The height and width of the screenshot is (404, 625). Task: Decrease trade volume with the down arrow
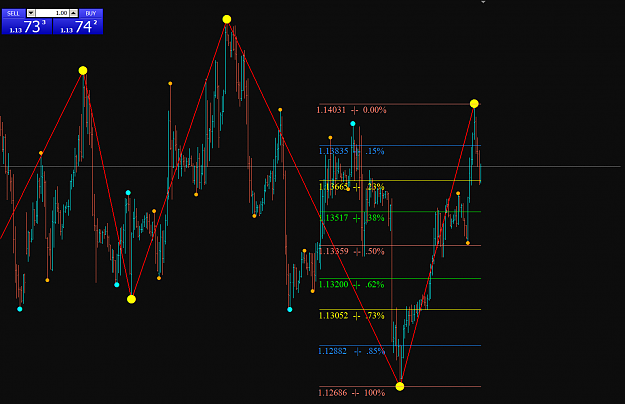[x=31, y=13]
